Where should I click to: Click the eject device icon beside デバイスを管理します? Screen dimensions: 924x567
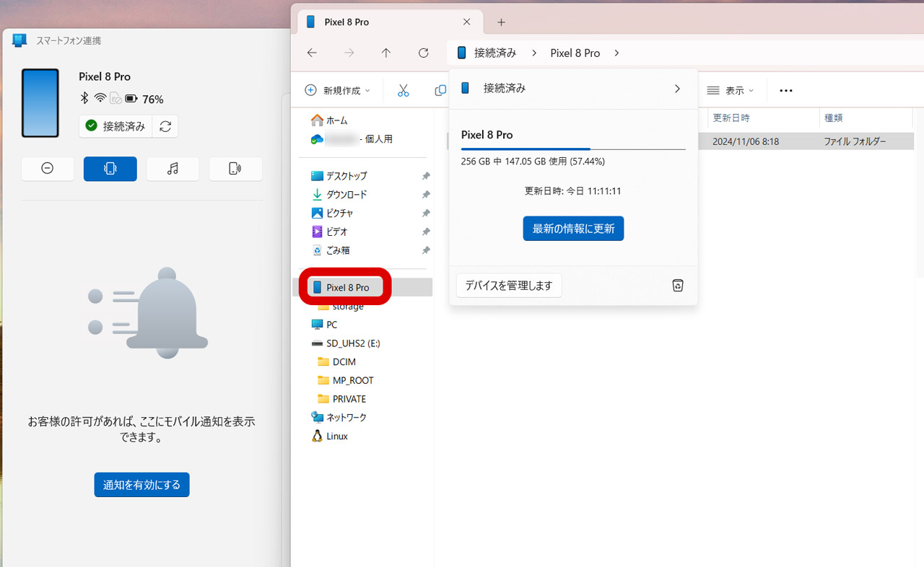pyautogui.click(x=677, y=285)
